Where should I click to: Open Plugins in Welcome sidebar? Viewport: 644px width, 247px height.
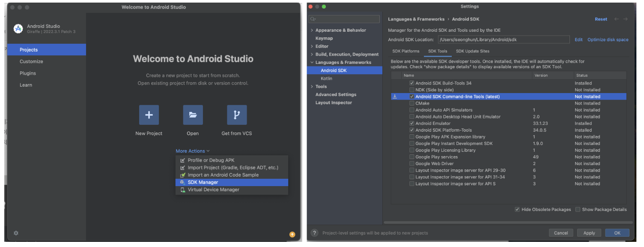(x=47, y=73)
